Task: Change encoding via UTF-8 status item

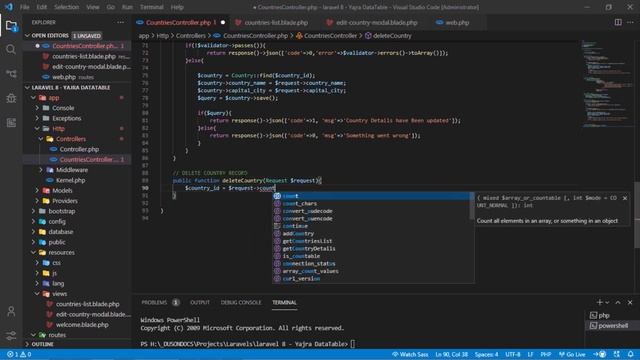Action: (513, 354)
